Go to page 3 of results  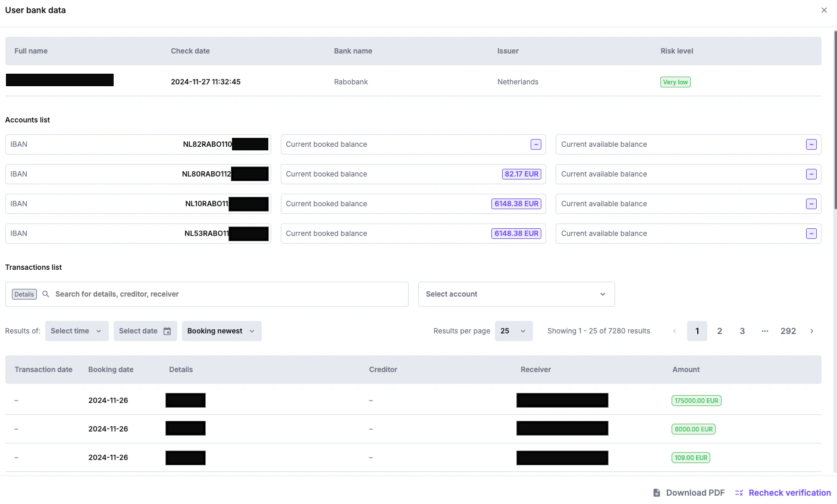(x=742, y=331)
